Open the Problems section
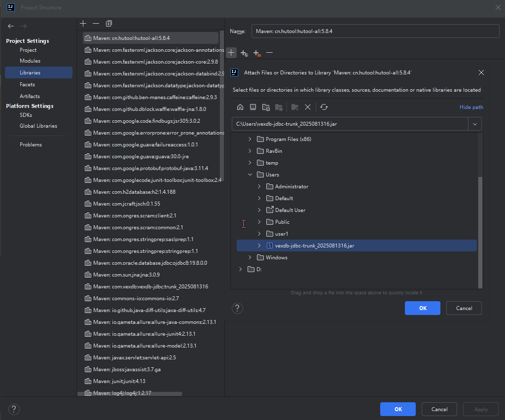The height and width of the screenshot is (420, 505). click(31, 145)
